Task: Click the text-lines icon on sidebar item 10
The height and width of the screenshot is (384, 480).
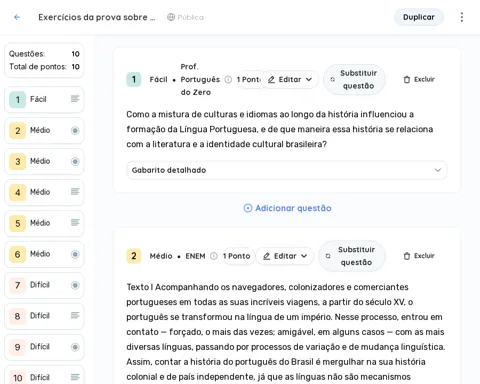Action: pyautogui.click(x=75, y=377)
